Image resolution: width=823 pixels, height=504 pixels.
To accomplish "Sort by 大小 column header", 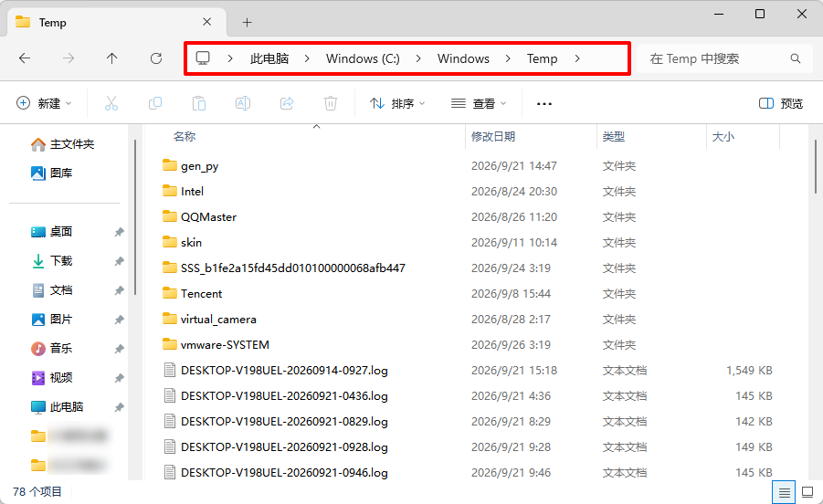I will click(723, 137).
